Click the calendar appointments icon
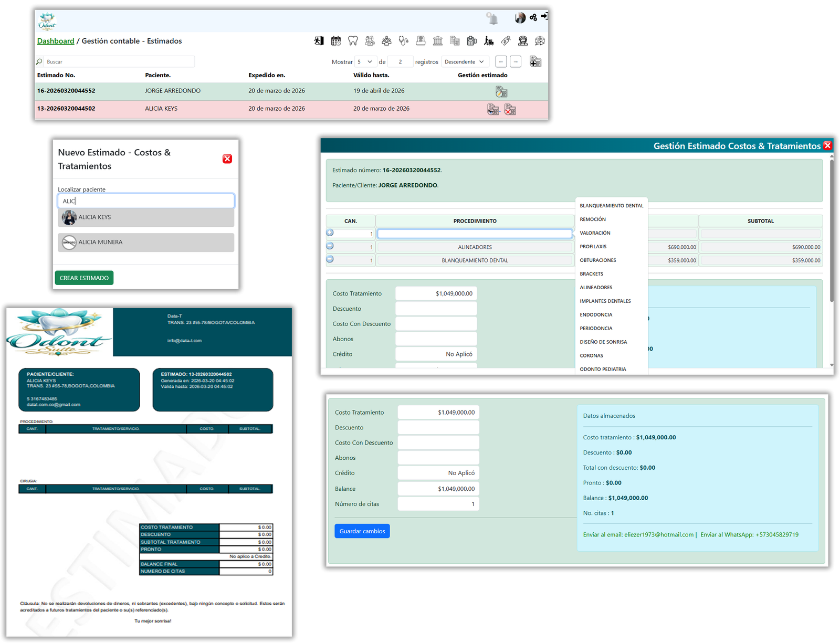This screenshot has height=643, width=840. coord(336,41)
